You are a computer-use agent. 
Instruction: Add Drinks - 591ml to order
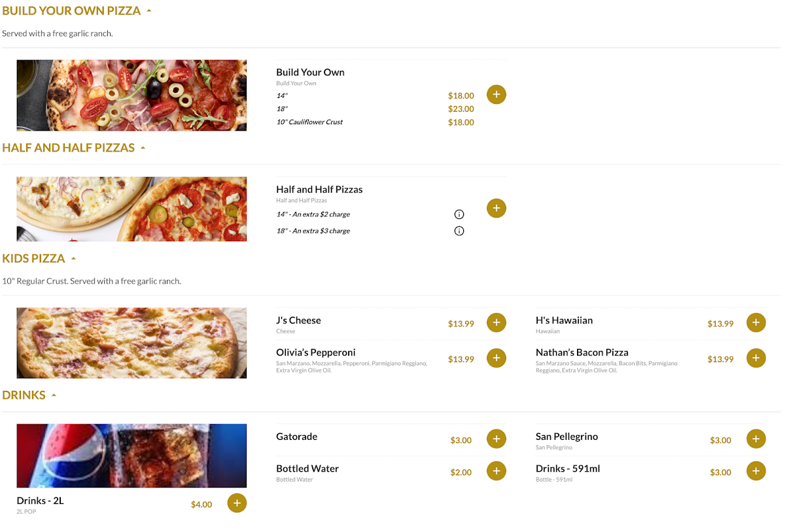tap(756, 471)
